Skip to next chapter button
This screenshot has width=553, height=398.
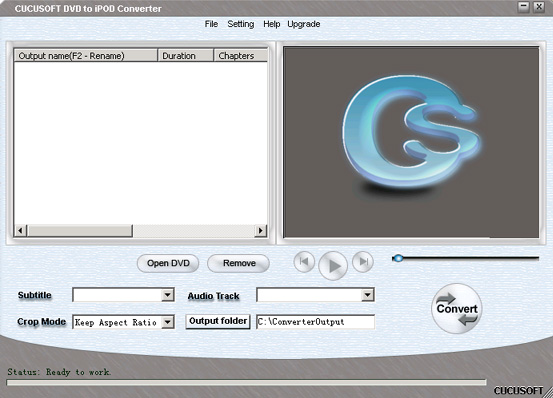(363, 262)
